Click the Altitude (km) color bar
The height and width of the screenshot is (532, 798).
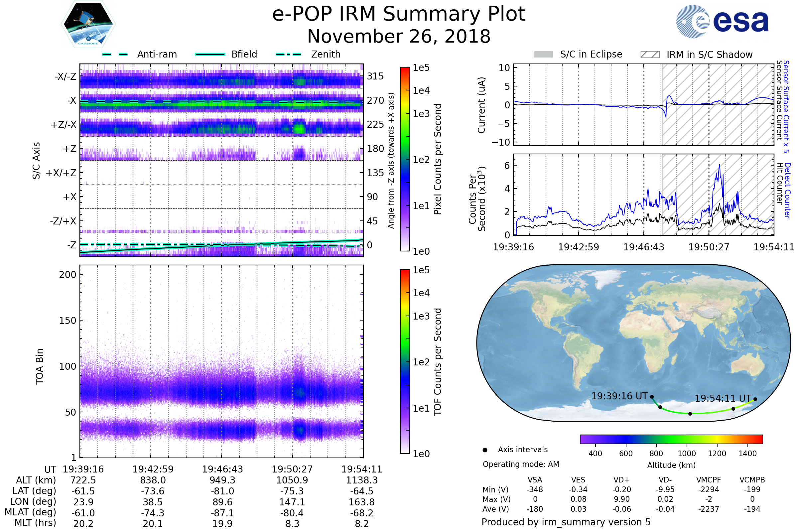671,439
